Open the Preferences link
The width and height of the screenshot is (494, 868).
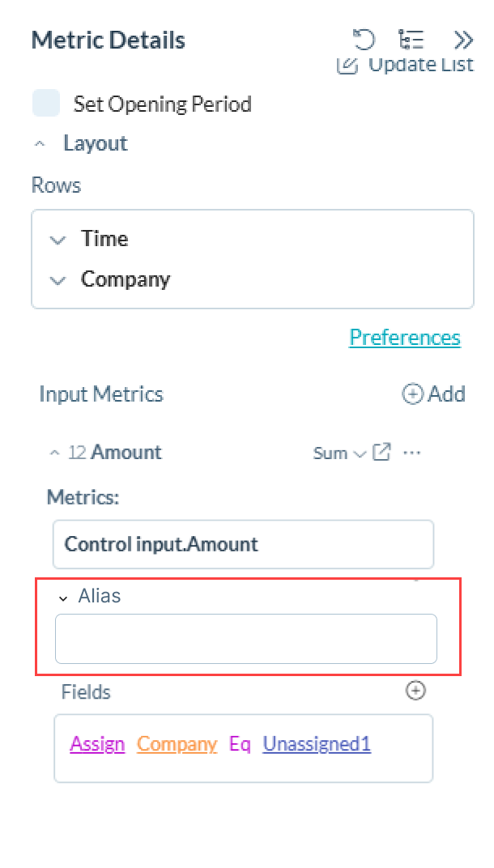tap(405, 338)
